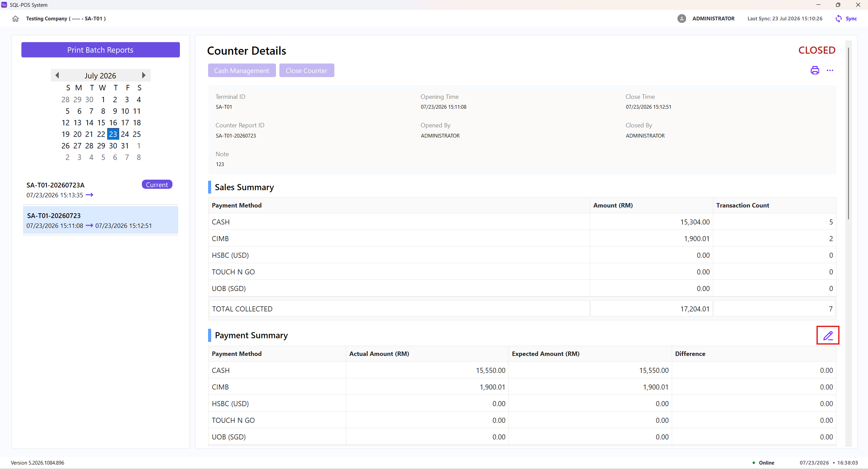Click the Note value 123

click(220, 164)
